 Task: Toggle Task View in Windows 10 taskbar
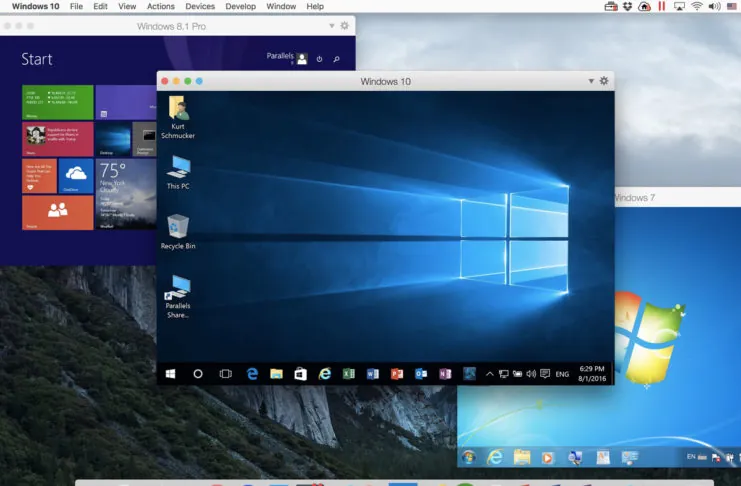[x=226, y=374]
